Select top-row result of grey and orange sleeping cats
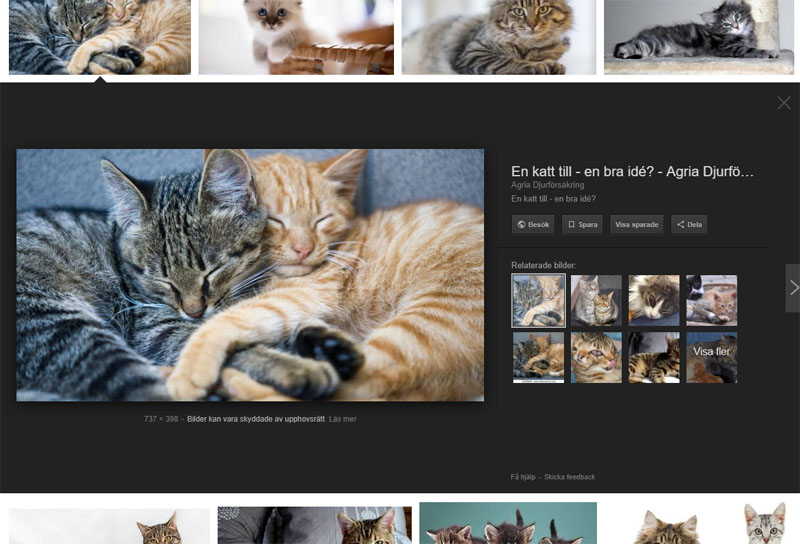800x544 pixels. point(100,37)
